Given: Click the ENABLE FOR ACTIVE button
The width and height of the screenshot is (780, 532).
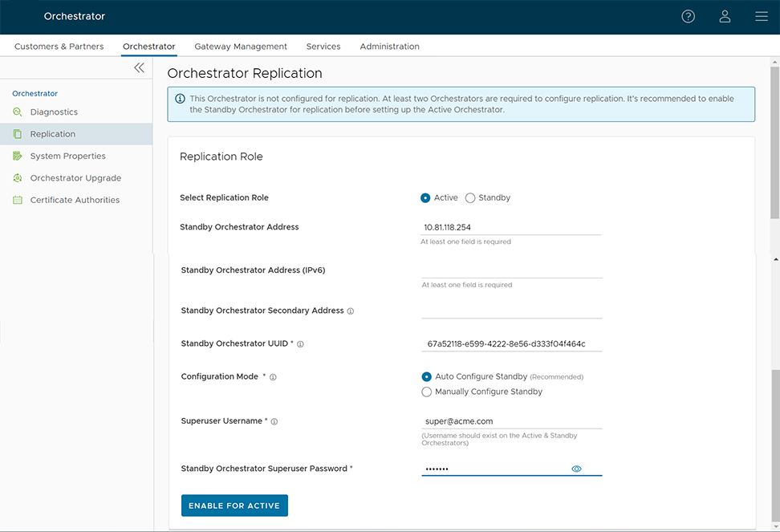Looking at the screenshot, I should (x=234, y=506).
